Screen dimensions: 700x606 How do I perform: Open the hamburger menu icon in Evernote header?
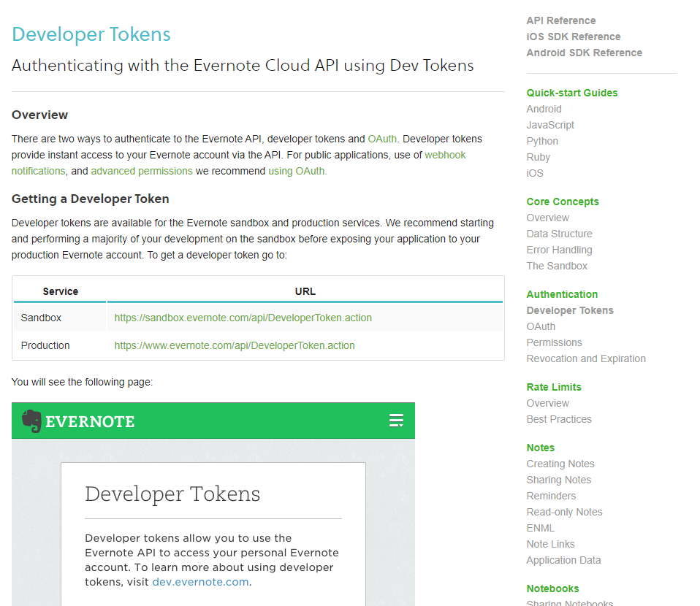[x=396, y=421]
